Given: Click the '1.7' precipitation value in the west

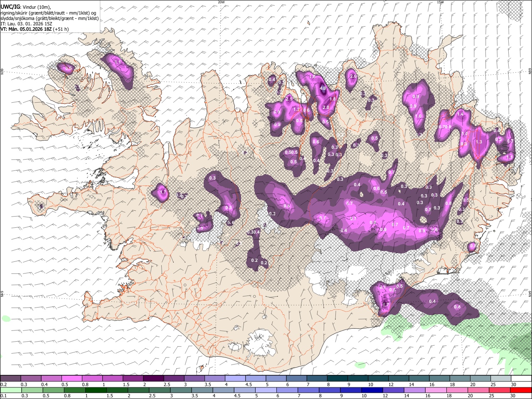Looking at the screenshot, I should 163,193.
